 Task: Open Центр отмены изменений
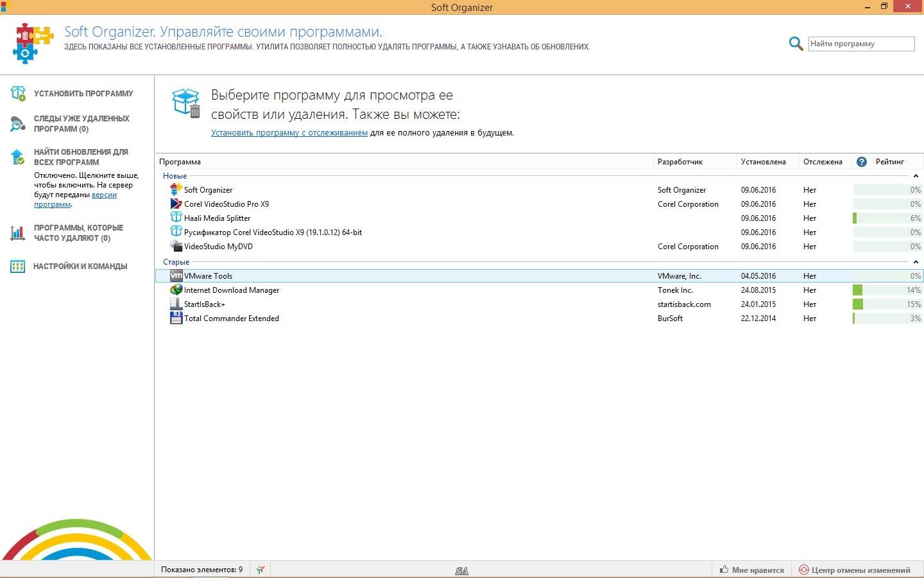pos(855,570)
